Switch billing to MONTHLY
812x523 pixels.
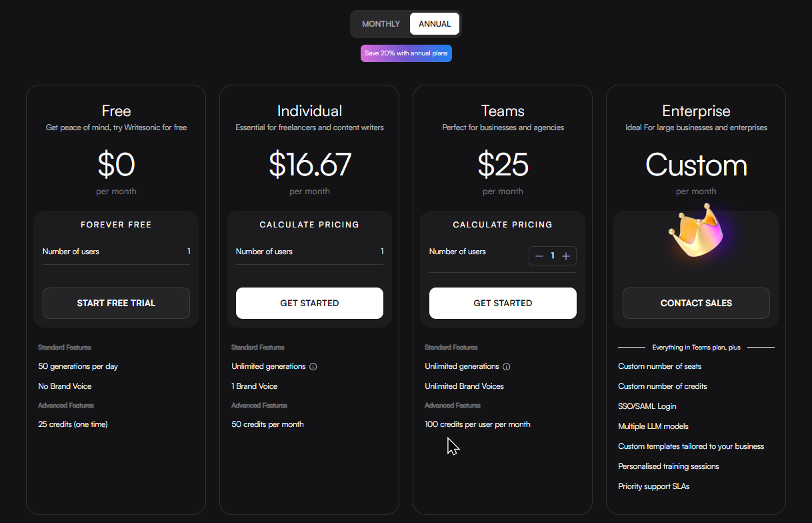tap(381, 23)
